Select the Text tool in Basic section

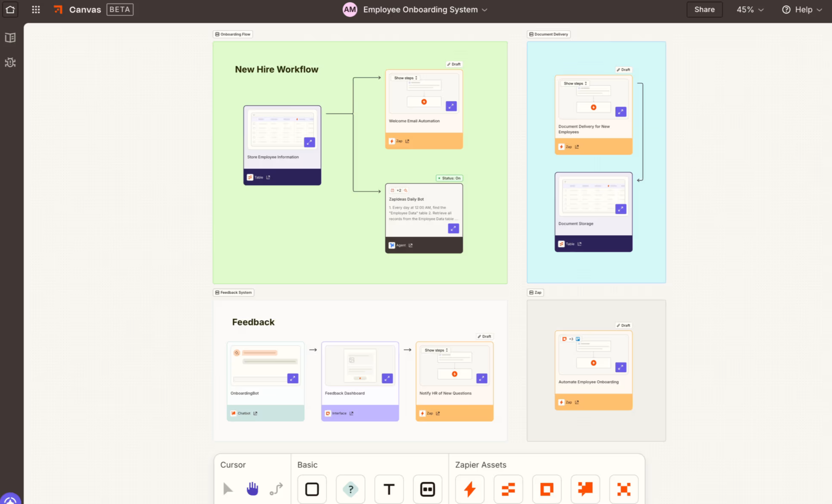[x=389, y=489]
